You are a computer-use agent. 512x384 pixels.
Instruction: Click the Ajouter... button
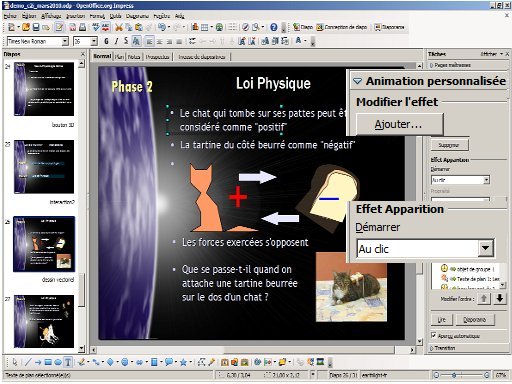coord(399,124)
